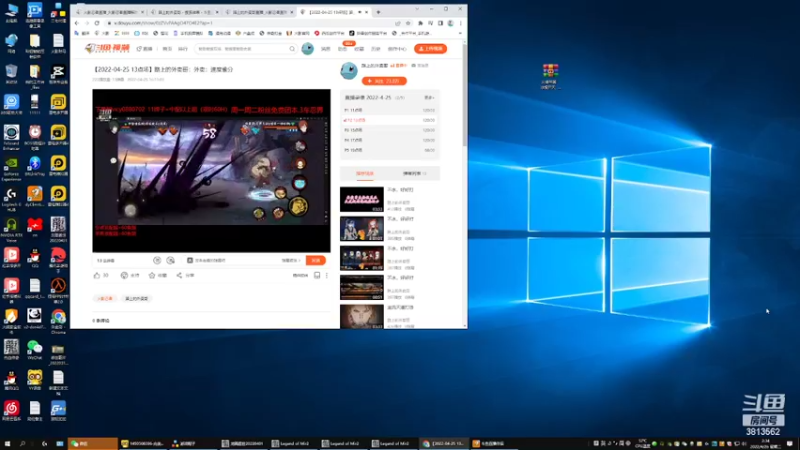Viewport: 800px width, 450px height.
Task: Open GeForce Experience desktop icon
Action: coord(11,168)
